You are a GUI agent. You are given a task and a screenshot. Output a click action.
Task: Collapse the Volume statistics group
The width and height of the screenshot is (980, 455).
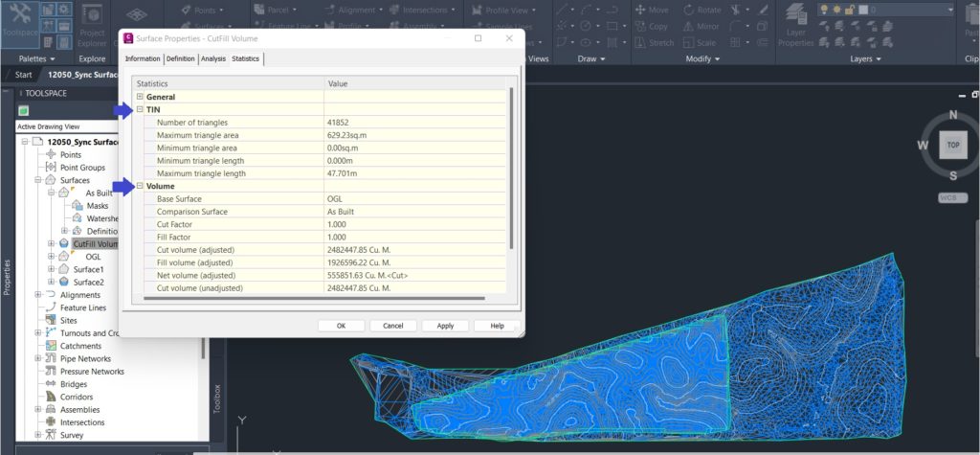(140, 186)
